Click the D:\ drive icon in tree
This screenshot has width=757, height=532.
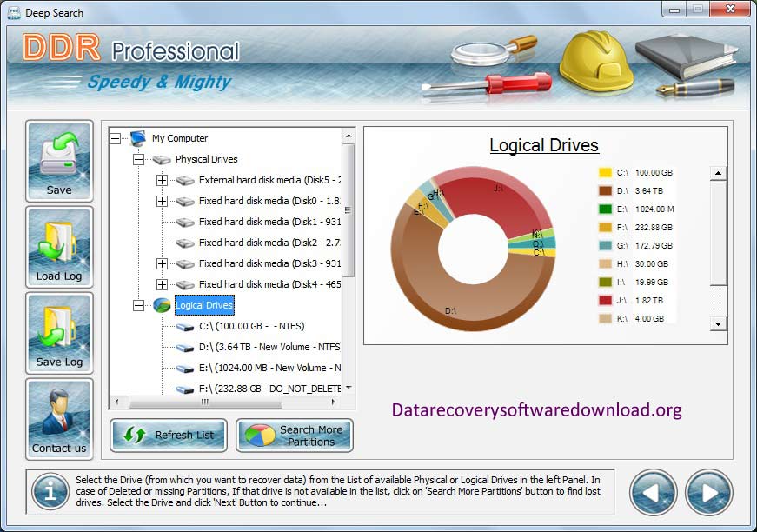185,348
